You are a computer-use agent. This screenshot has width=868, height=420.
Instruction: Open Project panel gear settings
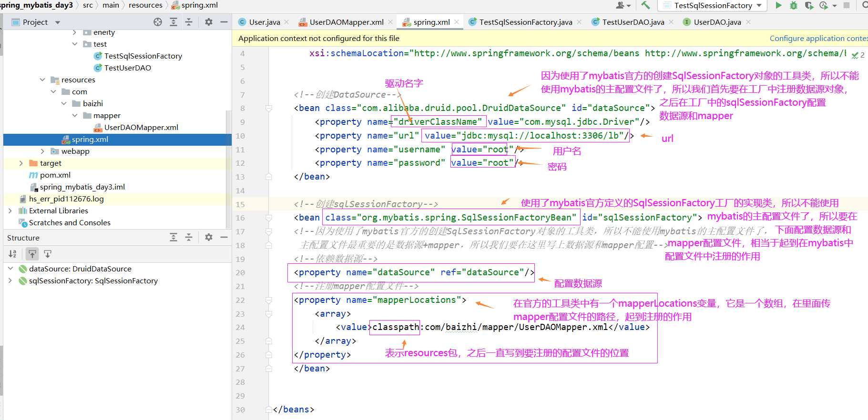pyautogui.click(x=209, y=22)
